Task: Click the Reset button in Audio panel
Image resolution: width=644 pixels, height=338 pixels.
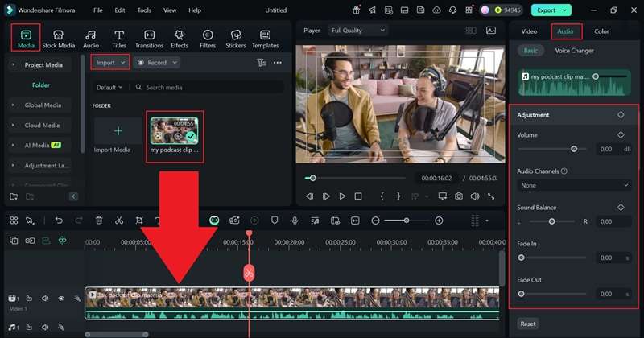Action: [528, 324]
